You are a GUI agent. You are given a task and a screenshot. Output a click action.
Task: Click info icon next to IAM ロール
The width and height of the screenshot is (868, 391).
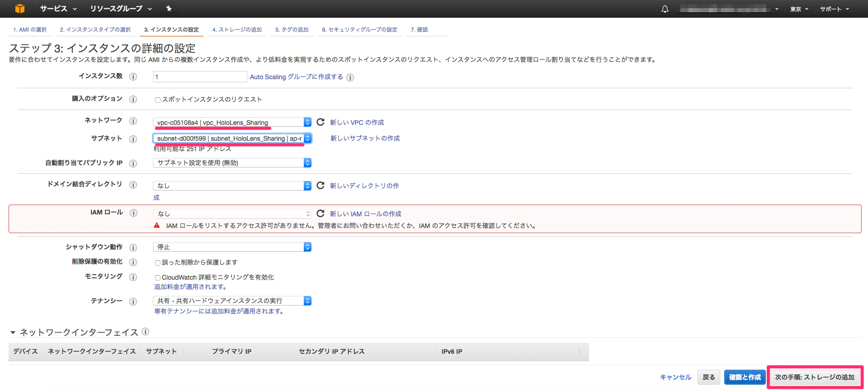pos(133,213)
